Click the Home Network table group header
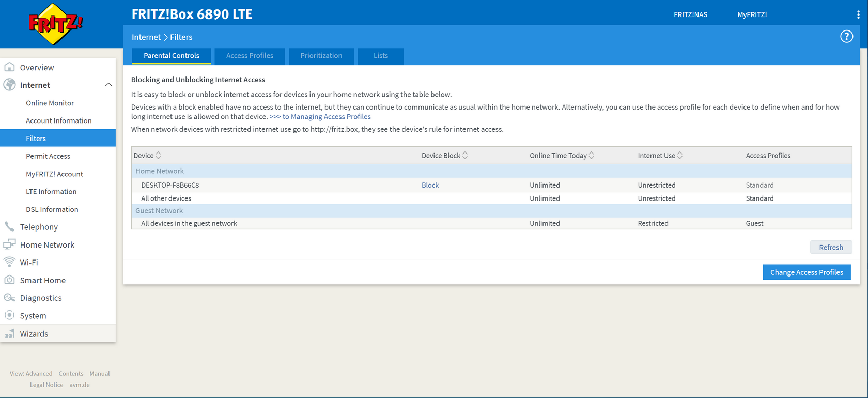The width and height of the screenshot is (868, 398). tap(491, 171)
